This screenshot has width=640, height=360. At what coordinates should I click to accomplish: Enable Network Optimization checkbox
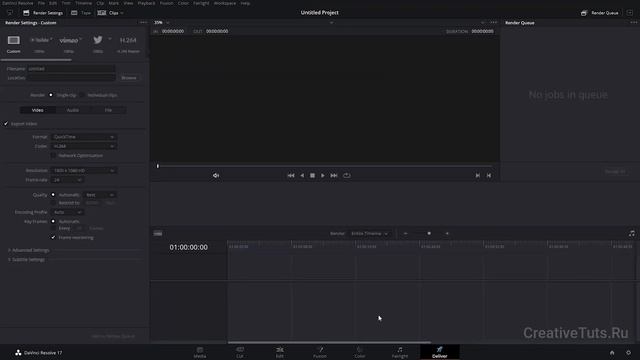point(53,156)
